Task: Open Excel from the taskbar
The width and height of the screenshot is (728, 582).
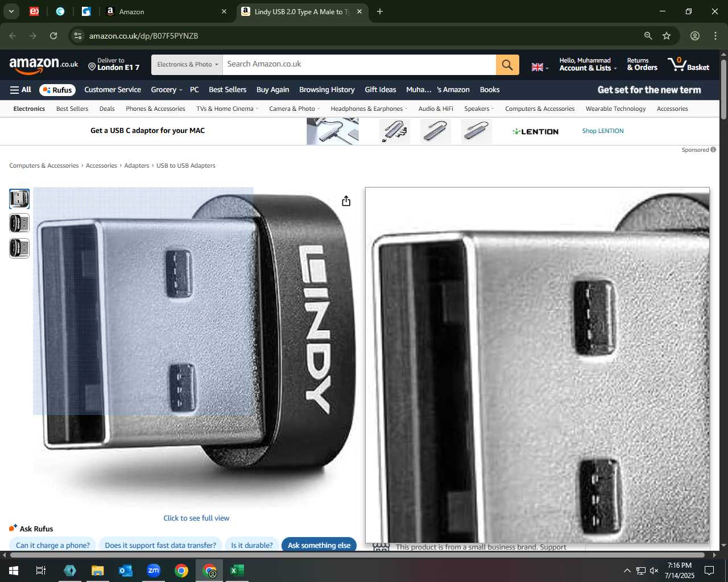Action: (x=237, y=571)
